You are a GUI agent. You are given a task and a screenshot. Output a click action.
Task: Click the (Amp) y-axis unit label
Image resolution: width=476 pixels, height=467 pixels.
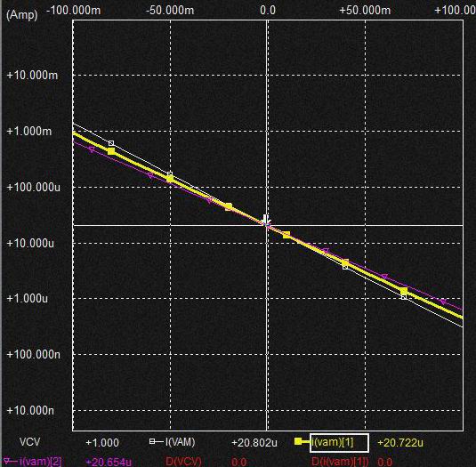pos(22,14)
